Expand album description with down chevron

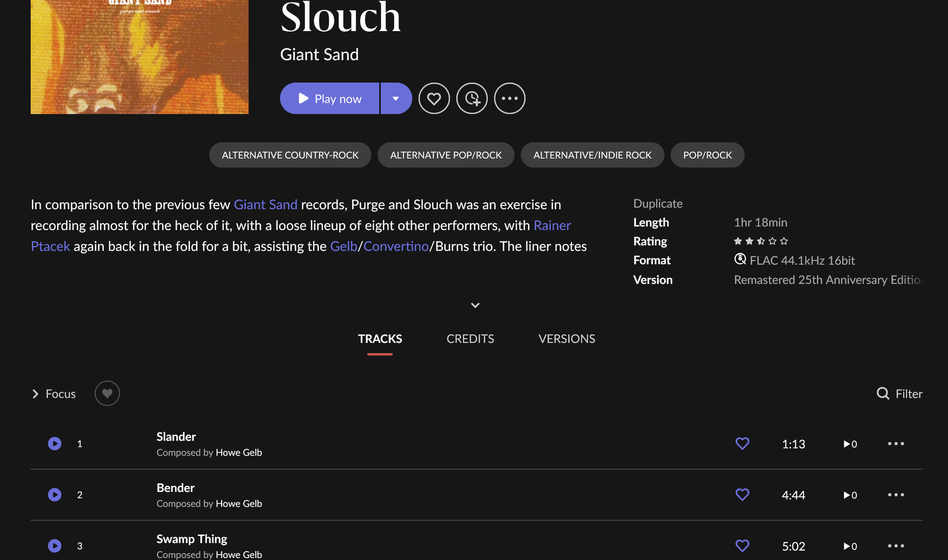pyautogui.click(x=475, y=305)
